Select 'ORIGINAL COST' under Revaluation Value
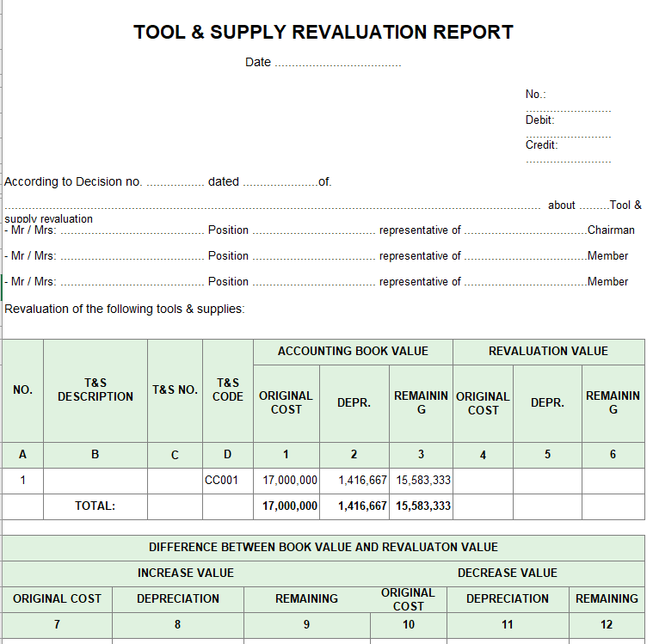Screen dimensions: 653x644 pyautogui.click(x=484, y=403)
